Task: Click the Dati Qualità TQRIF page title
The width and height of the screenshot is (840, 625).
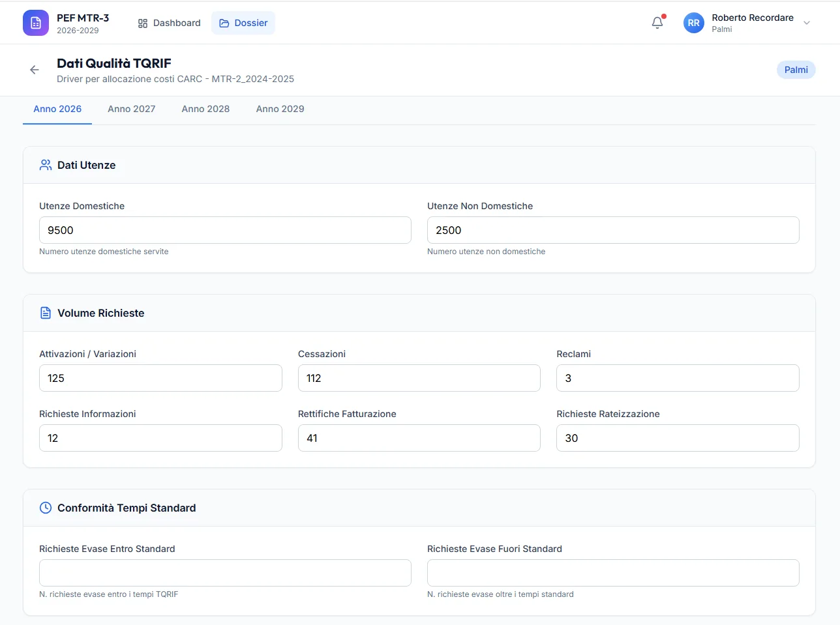Action: (114, 63)
